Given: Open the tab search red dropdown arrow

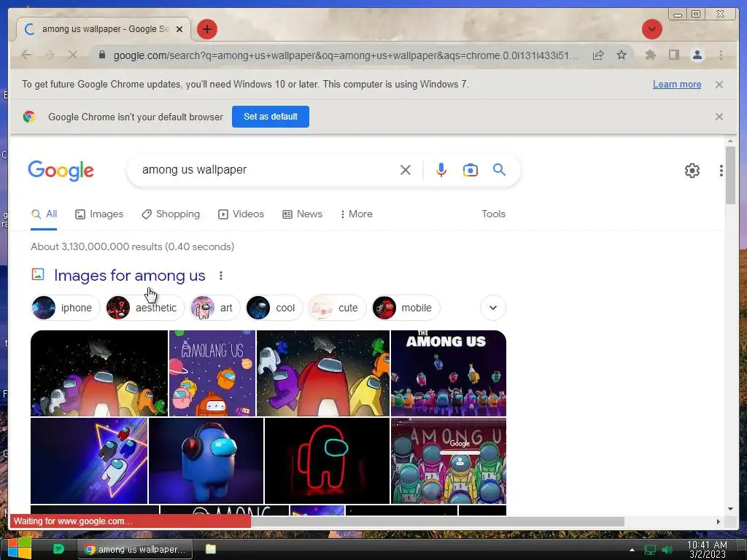Looking at the screenshot, I should tap(651, 29).
